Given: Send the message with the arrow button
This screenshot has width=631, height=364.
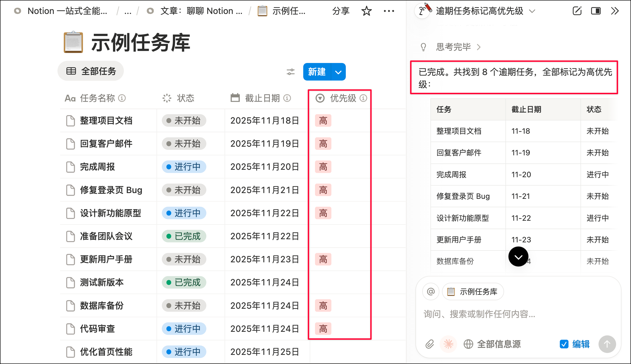Looking at the screenshot, I should [x=607, y=344].
